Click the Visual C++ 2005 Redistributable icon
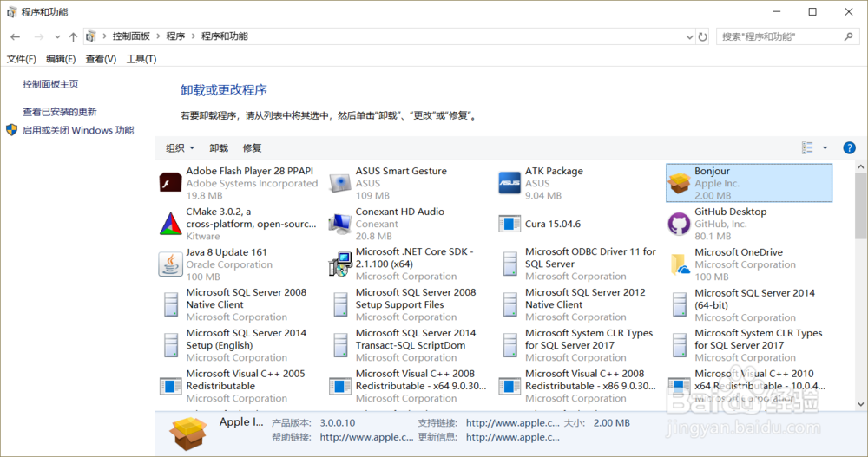This screenshot has height=457, width=868. click(x=170, y=386)
